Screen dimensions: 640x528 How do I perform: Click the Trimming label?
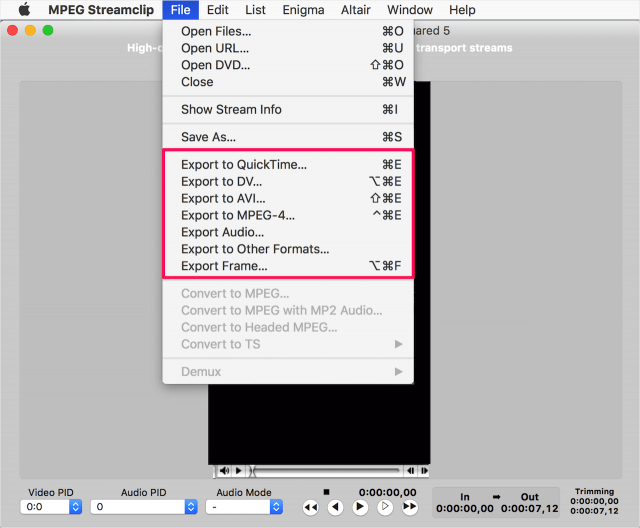(x=594, y=491)
